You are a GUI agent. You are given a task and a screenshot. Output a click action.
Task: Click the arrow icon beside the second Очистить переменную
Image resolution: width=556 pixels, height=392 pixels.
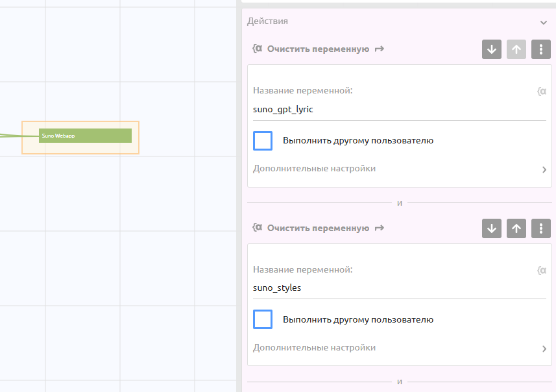tap(380, 228)
